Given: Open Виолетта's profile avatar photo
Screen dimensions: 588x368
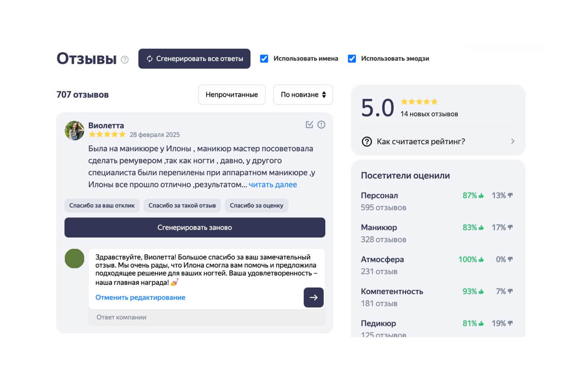Looking at the screenshot, I should point(74,131).
